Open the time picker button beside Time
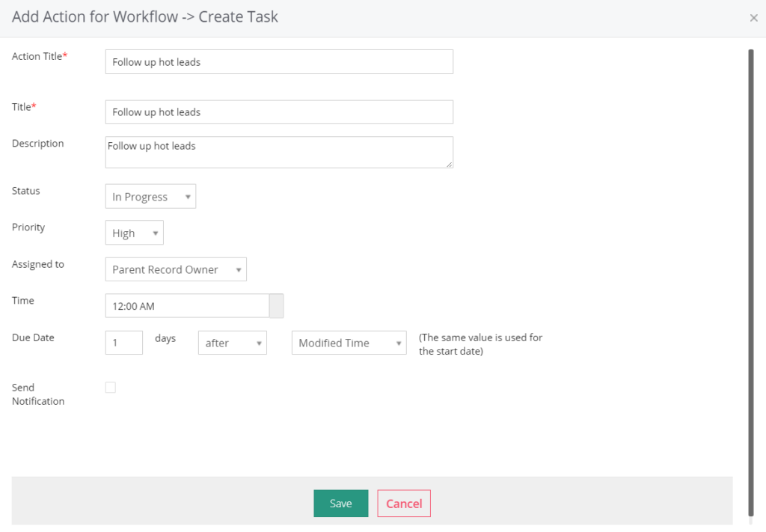 (x=277, y=306)
